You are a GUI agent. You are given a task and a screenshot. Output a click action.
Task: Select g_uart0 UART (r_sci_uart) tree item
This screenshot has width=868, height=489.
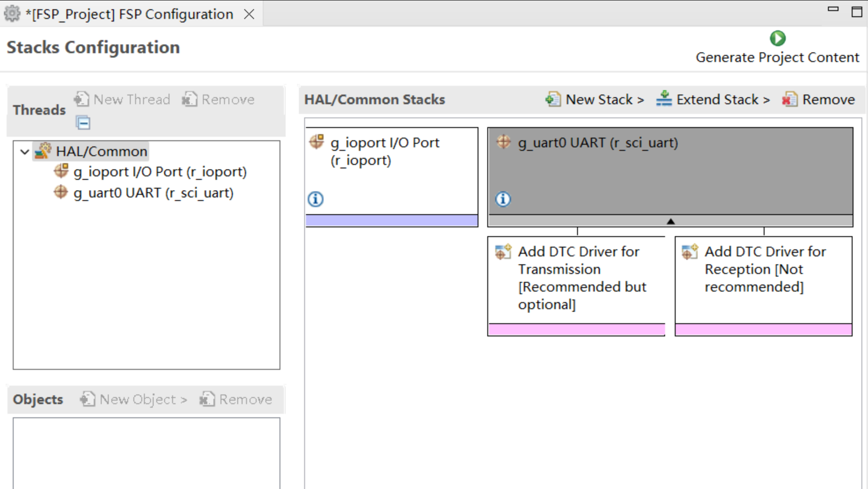tap(153, 193)
